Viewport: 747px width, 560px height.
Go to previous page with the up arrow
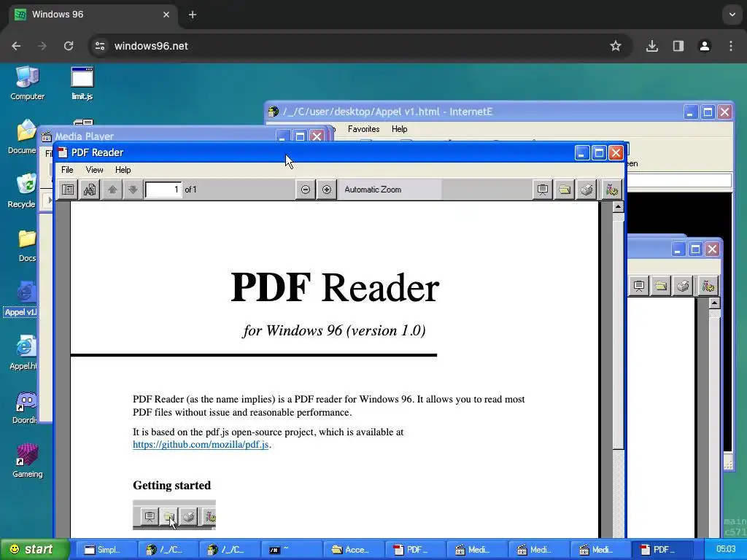[x=112, y=190]
